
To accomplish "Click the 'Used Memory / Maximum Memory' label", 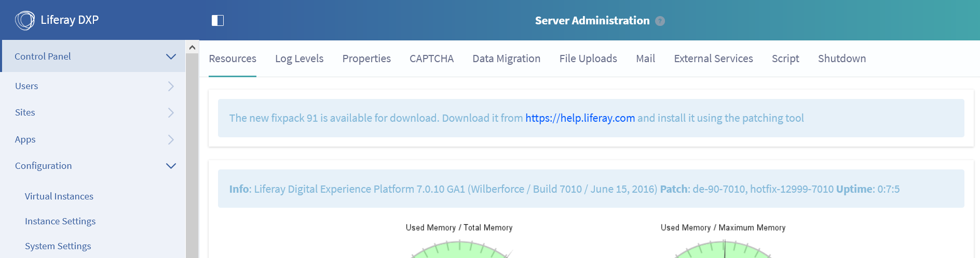I will pos(723,227).
